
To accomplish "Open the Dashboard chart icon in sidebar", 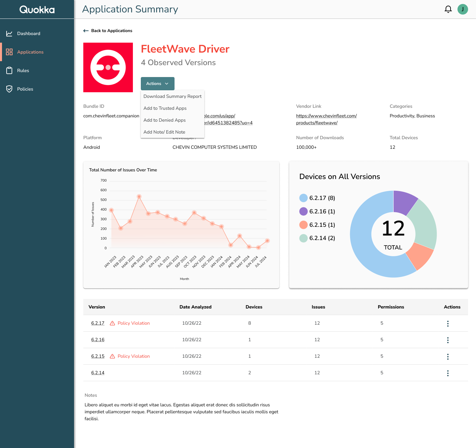I will (9, 33).
